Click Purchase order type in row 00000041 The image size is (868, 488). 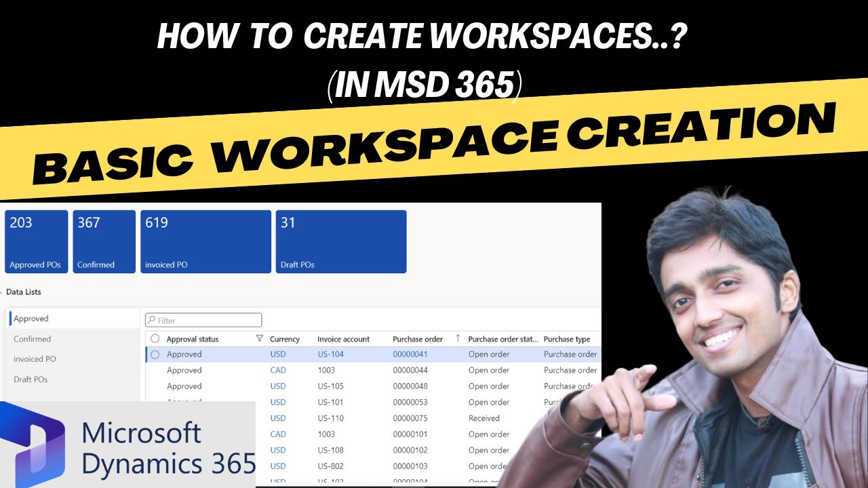570,354
